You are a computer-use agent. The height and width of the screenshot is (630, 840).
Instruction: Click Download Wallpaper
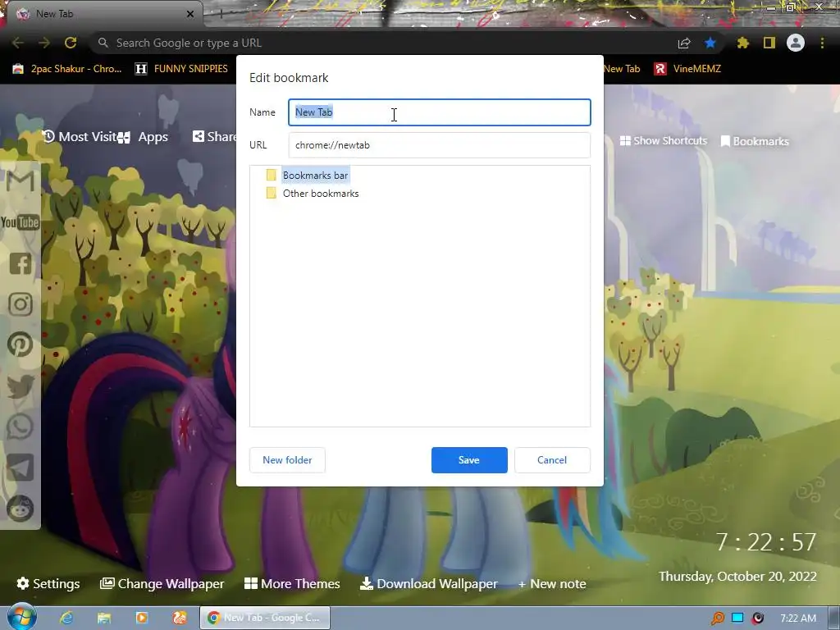(x=428, y=583)
